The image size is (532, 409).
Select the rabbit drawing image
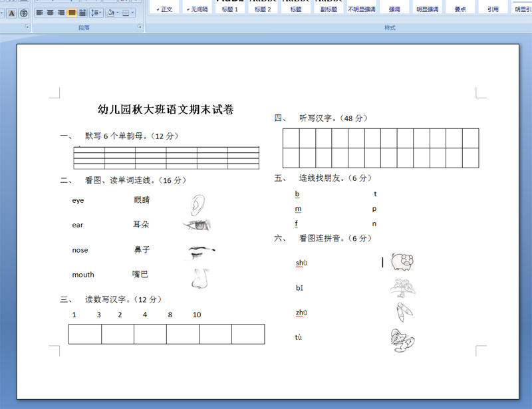402,341
